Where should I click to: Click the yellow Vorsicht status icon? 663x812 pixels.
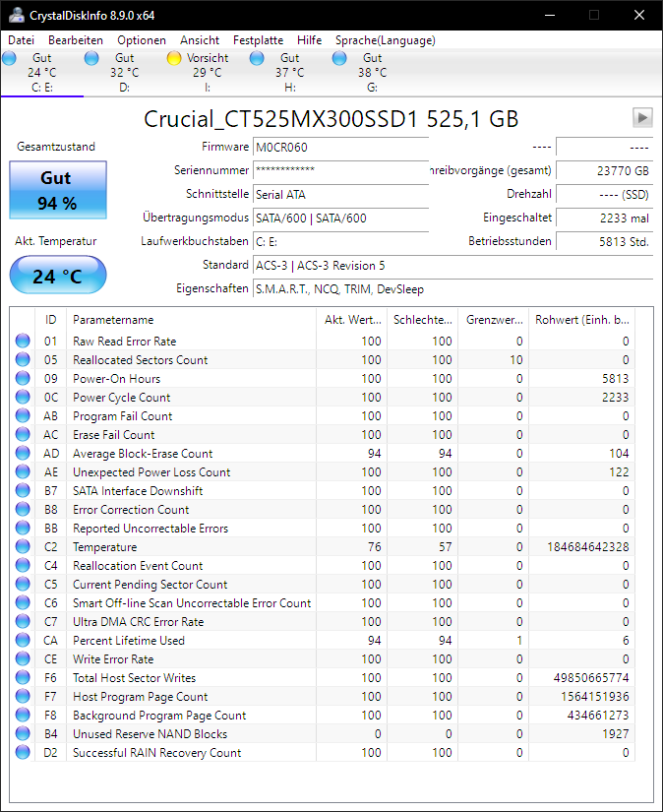[x=174, y=58]
